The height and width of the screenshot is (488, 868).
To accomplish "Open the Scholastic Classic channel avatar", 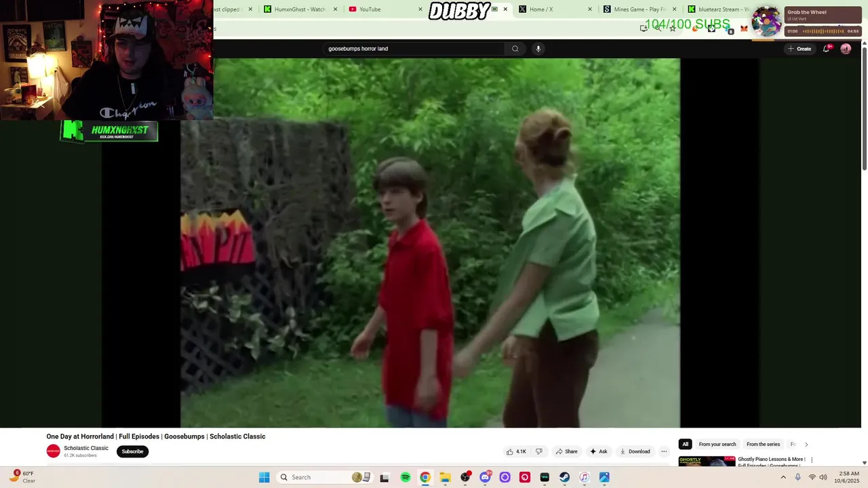I will 53,451.
